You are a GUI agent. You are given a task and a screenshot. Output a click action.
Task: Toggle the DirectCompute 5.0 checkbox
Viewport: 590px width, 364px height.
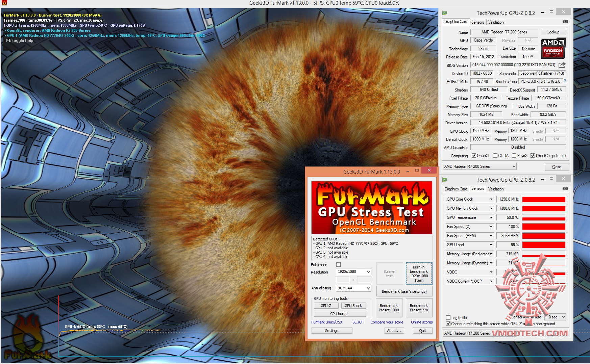[533, 156]
